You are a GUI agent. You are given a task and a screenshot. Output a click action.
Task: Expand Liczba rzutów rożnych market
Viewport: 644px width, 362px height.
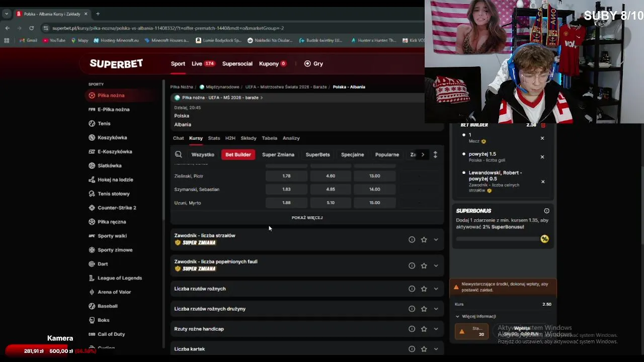tap(436, 289)
